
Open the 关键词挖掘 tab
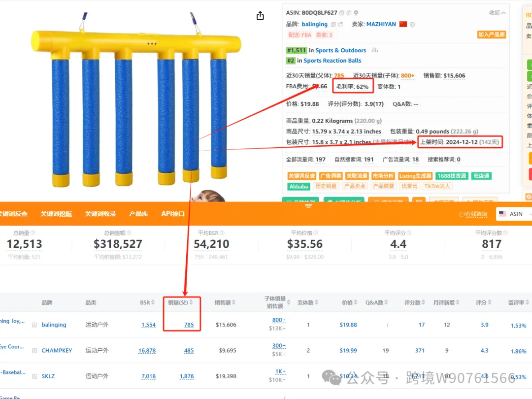pyautogui.click(x=56, y=214)
